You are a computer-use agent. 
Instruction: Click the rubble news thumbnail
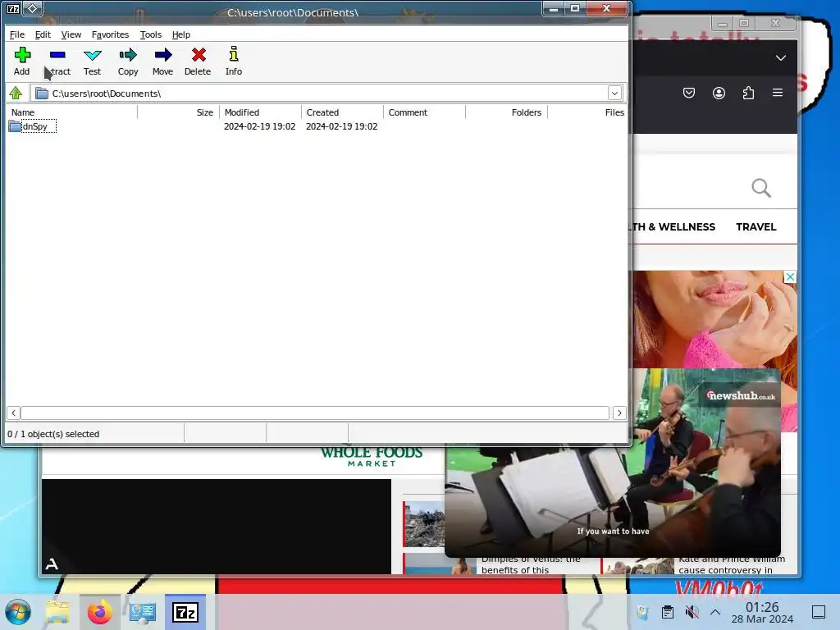[x=424, y=524]
